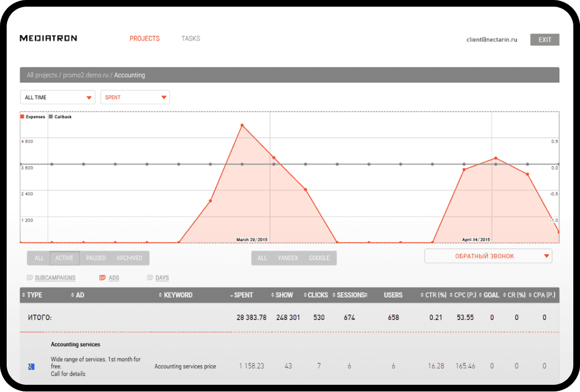The image size is (580, 392).
Task: Sort table by Type column arrows
Action: (x=24, y=295)
